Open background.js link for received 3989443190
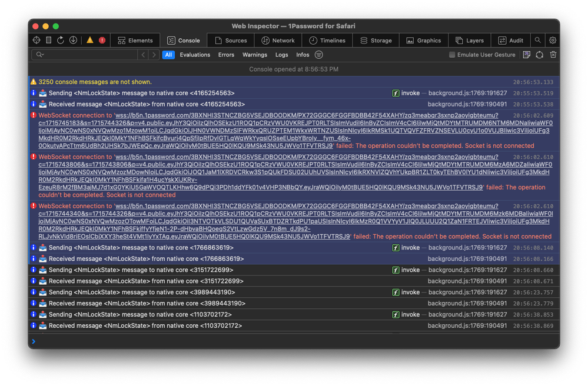 (467, 304)
